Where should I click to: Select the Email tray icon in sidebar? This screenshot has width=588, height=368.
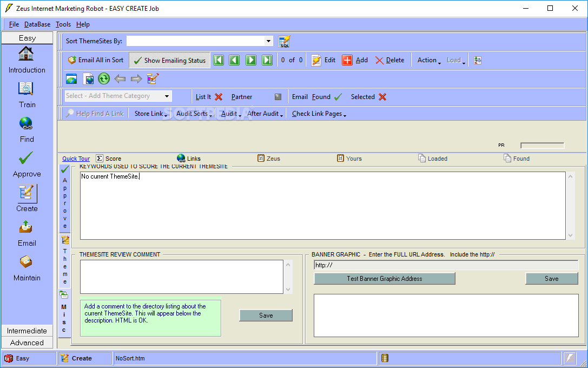[x=26, y=227]
